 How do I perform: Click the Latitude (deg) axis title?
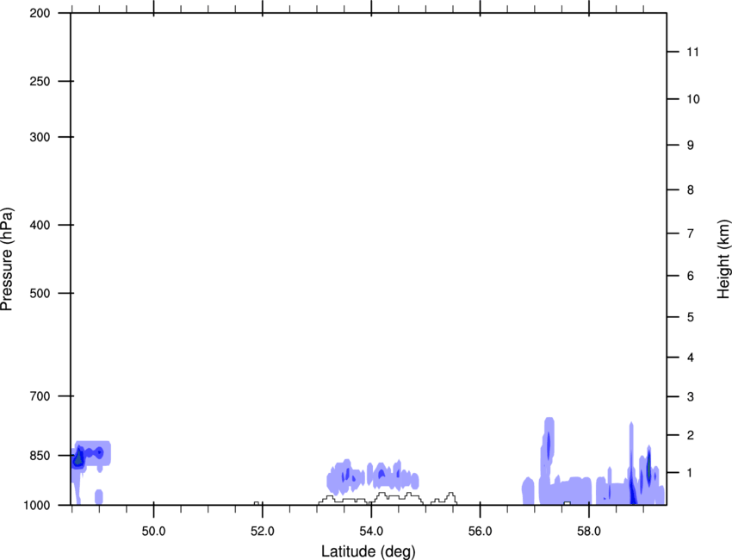(368, 551)
